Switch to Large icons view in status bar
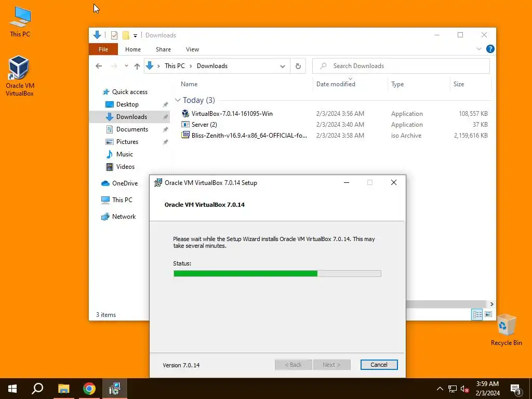The height and width of the screenshot is (399, 532). click(x=488, y=314)
